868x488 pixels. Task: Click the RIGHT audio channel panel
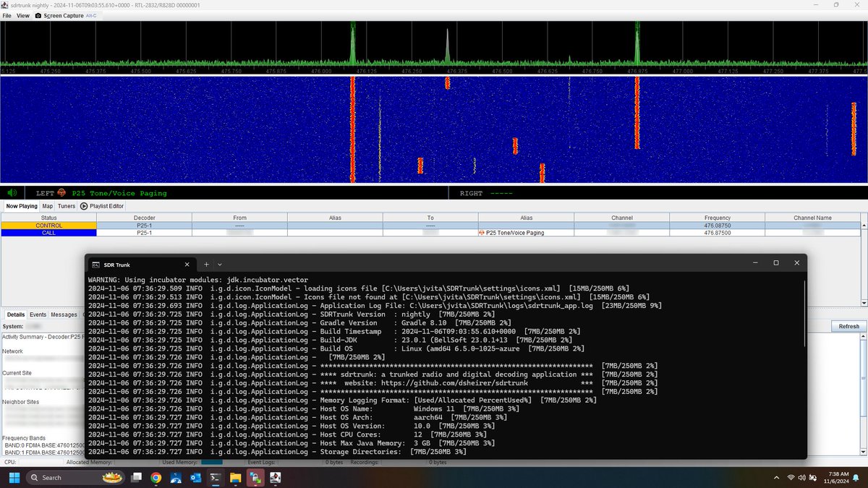660,193
